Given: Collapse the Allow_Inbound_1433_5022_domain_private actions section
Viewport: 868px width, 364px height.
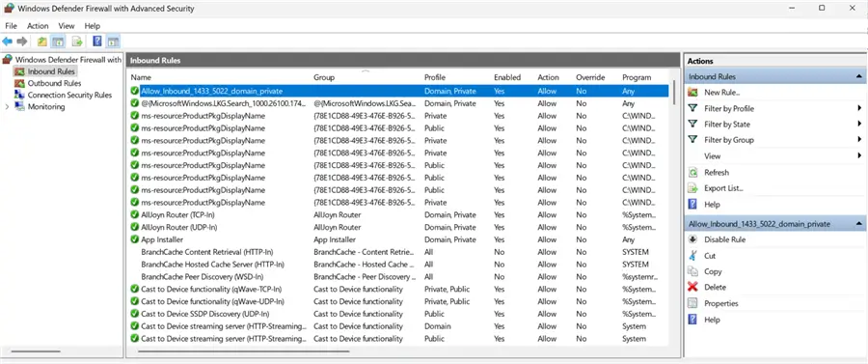Looking at the screenshot, I should click(x=858, y=224).
